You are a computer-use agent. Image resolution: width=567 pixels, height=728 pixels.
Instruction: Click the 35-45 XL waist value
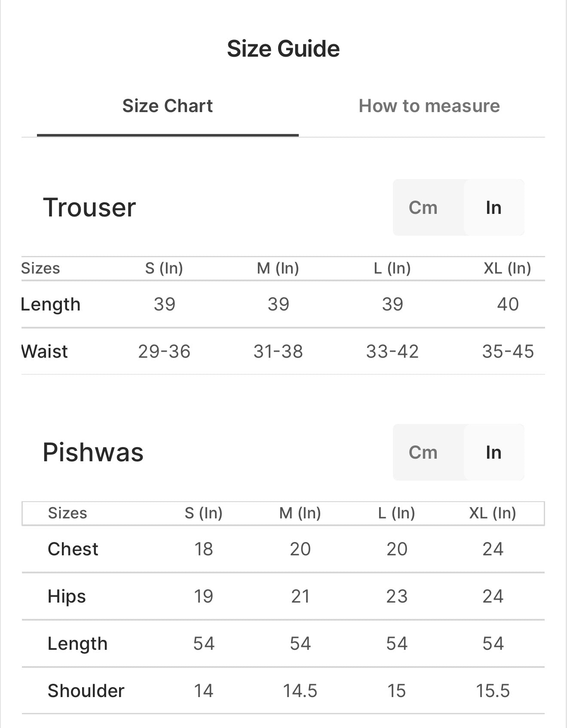(x=508, y=351)
